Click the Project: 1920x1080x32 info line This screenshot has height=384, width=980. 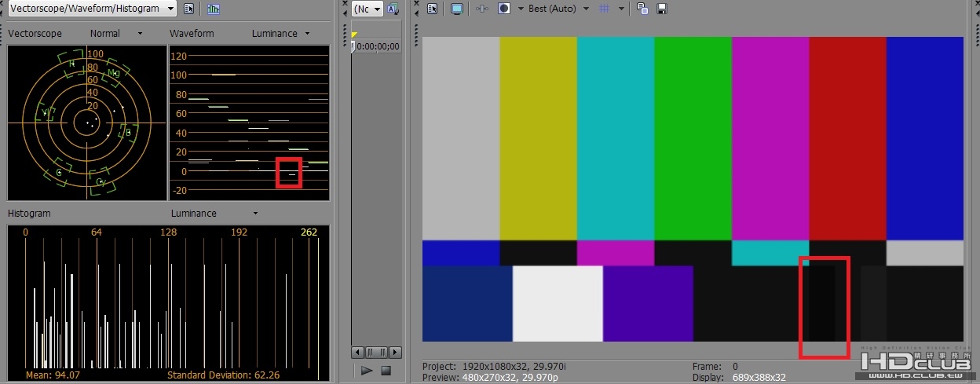(495, 367)
